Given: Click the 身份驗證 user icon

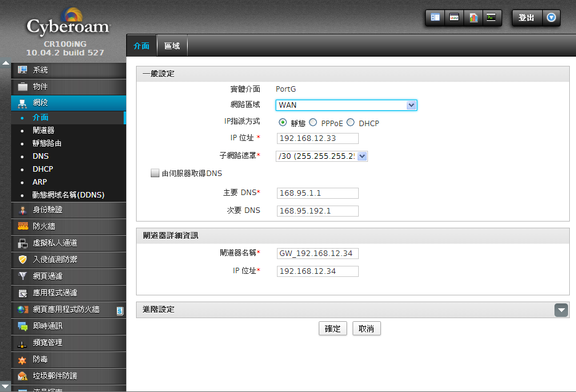Looking at the screenshot, I should tap(23, 210).
